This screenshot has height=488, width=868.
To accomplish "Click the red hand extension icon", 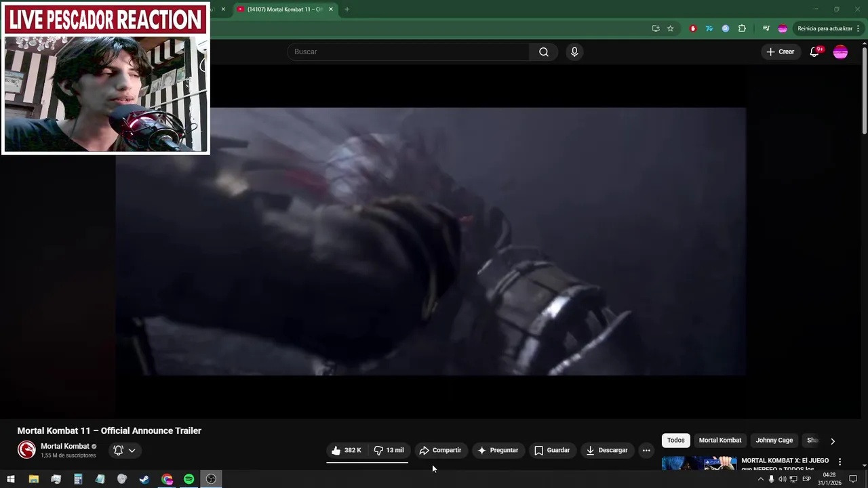I will click(x=693, y=28).
